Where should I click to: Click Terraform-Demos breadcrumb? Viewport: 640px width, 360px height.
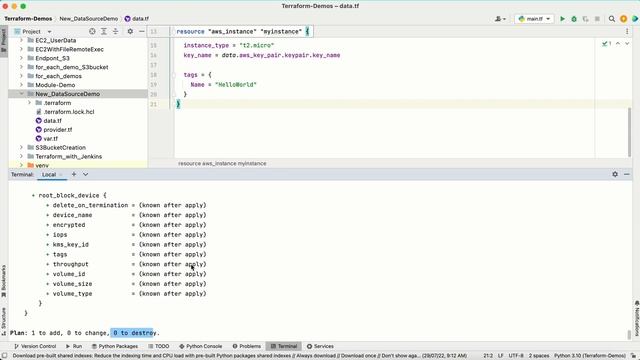pos(28,19)
